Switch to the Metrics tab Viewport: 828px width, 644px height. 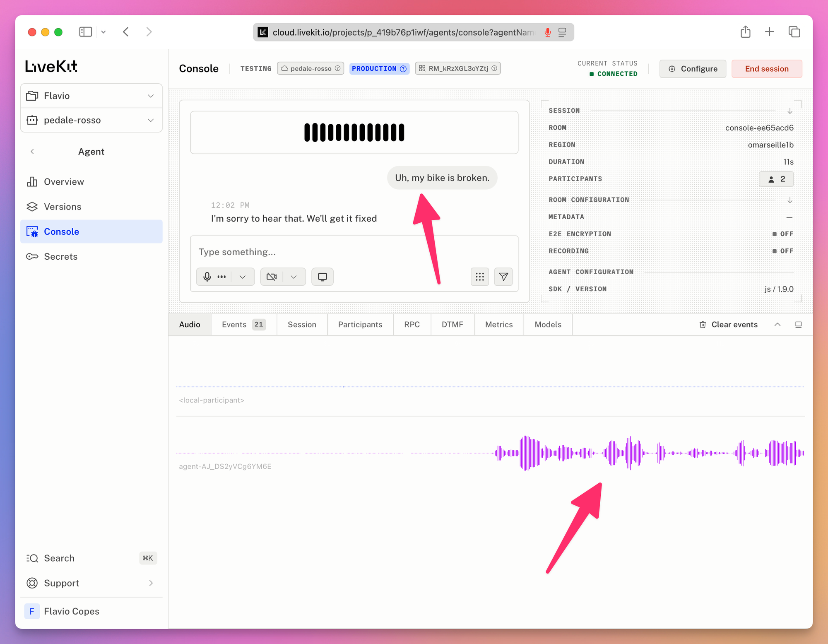(499, 325)
